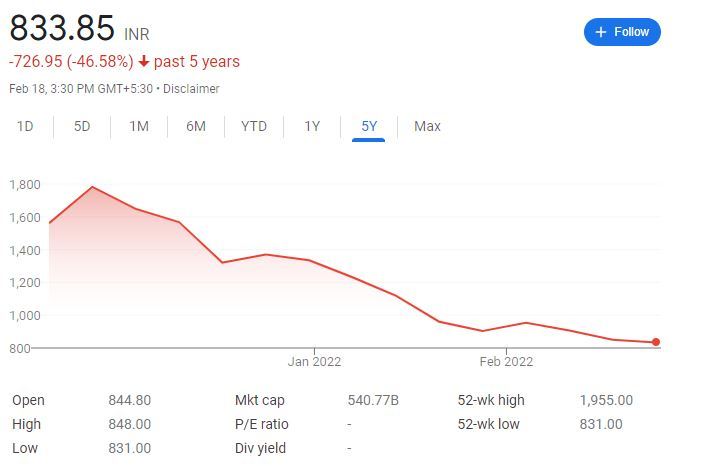This screenshot has width=723, height=466.
Task: Follow this stock
Action: pyautogui.click(x=622, y=32)
